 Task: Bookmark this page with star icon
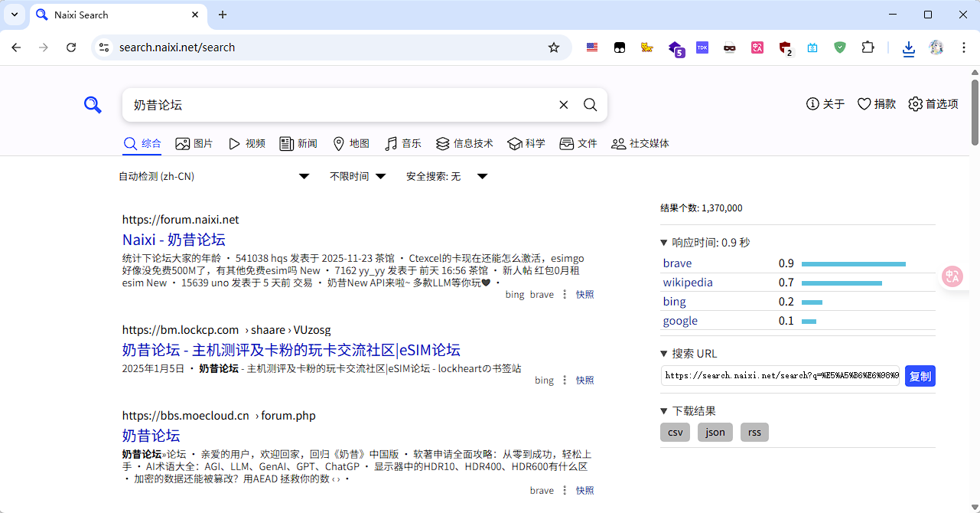(x=554, y=47)
